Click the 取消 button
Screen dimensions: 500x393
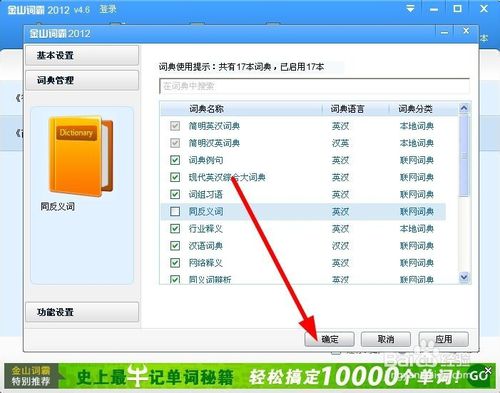click(x=386, y=339)
